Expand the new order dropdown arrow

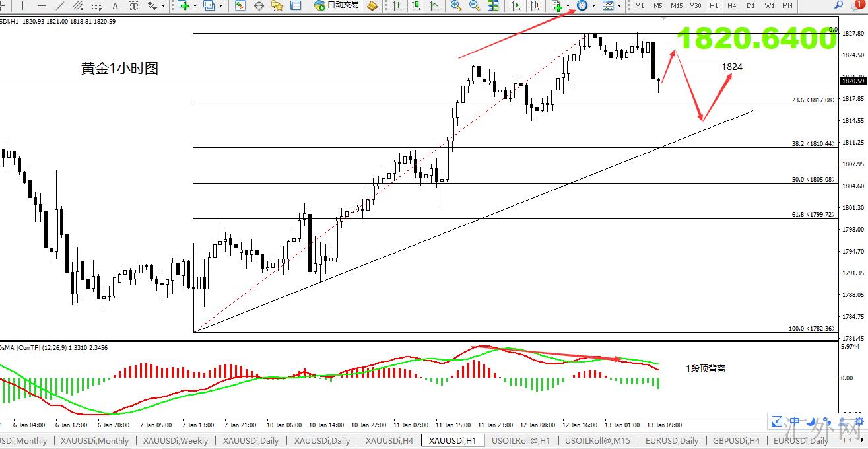(195, 5)
